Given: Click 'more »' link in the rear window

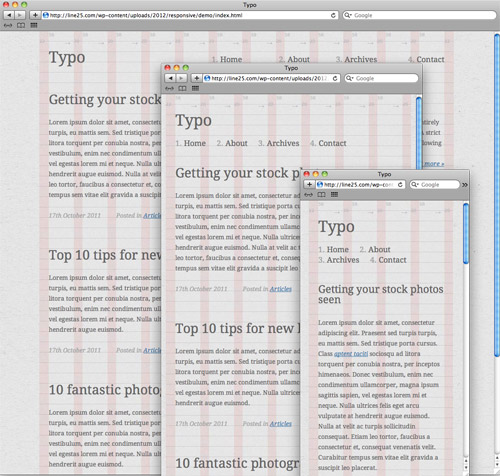Looking at the screenshot, I should point(434,164).
